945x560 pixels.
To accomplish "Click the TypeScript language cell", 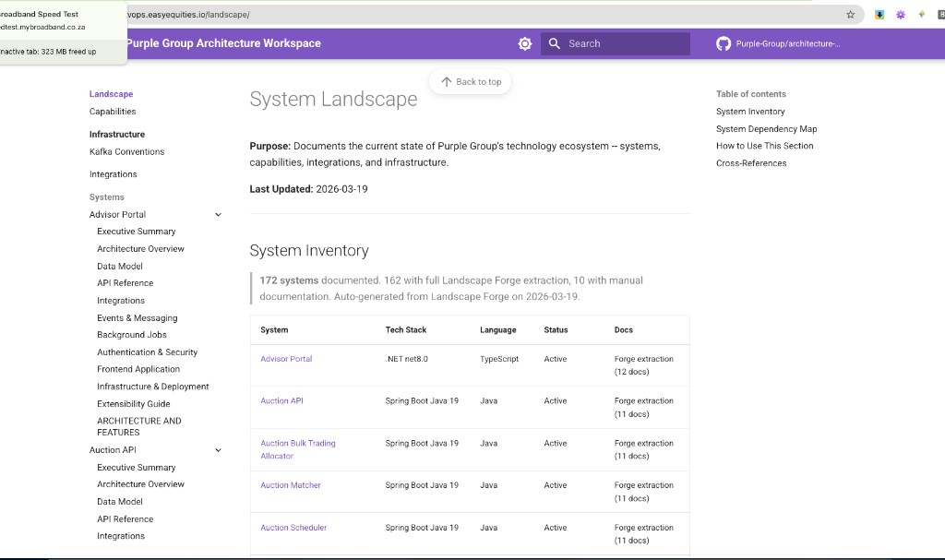I will [x=499, y=359].
